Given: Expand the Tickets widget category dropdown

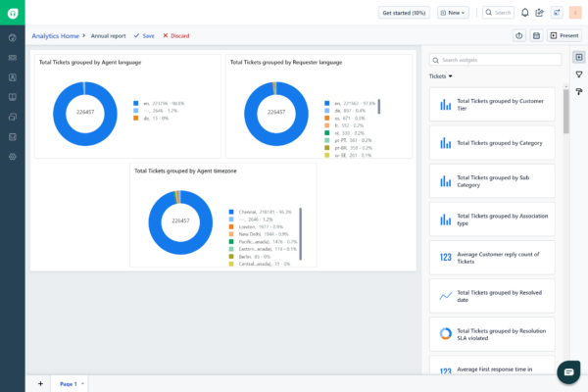Looking at the screenshot, I should click(x=441, y=76).
